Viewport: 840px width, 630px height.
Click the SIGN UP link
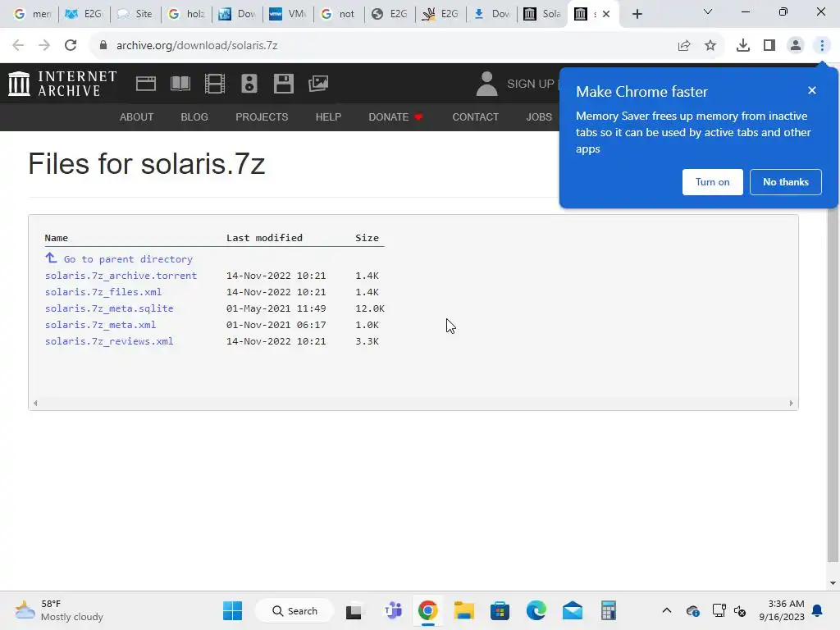[531, 84]
